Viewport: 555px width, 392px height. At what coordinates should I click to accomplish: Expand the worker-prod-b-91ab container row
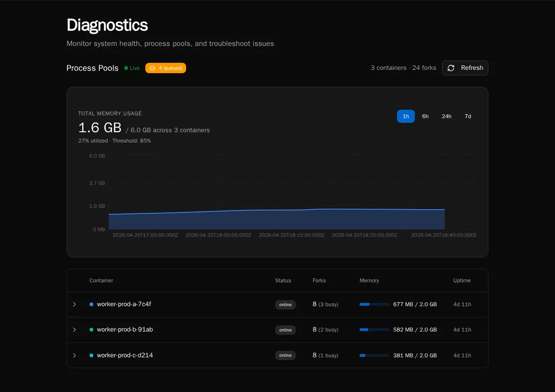75,330
